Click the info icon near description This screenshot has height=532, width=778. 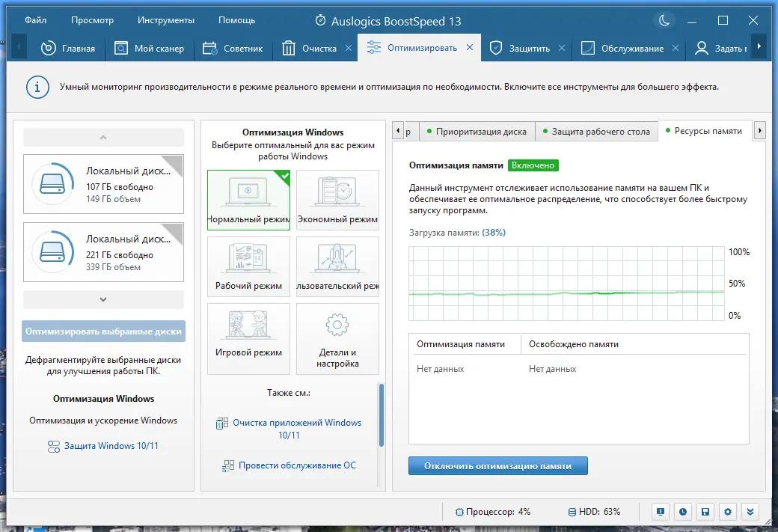point(37,88)
